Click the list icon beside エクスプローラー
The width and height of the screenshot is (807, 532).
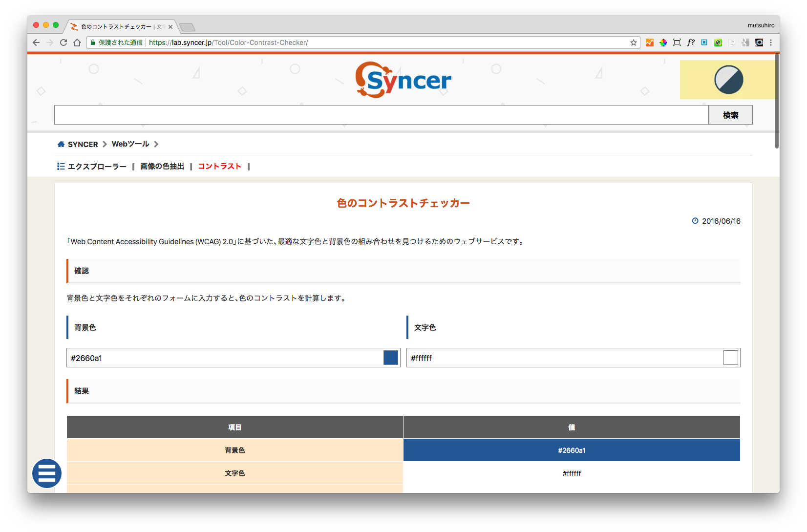point(61,167)
